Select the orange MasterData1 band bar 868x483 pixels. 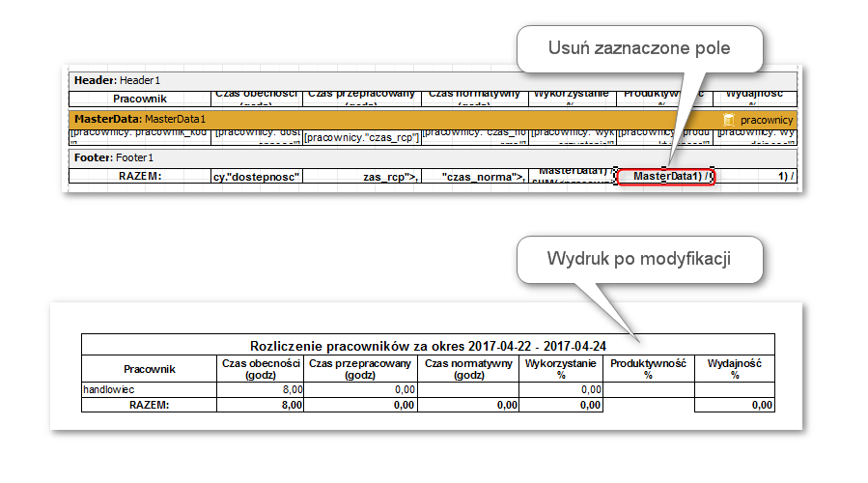pos(386,119)
